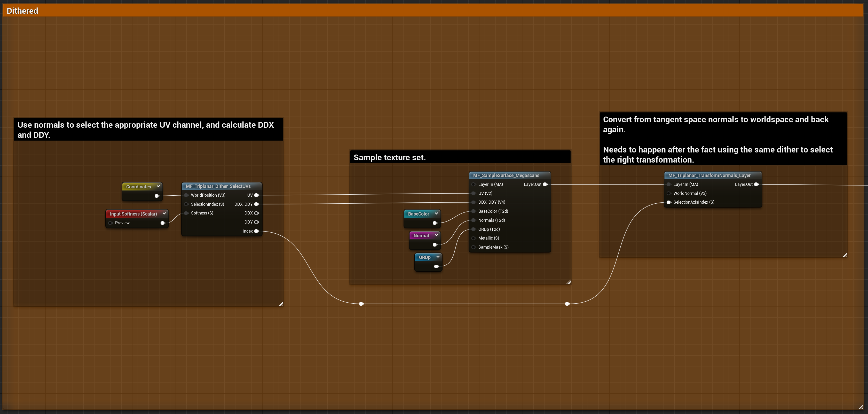
Task: Click the UV output pin on SelectUVs node
Action: point(256,195)
